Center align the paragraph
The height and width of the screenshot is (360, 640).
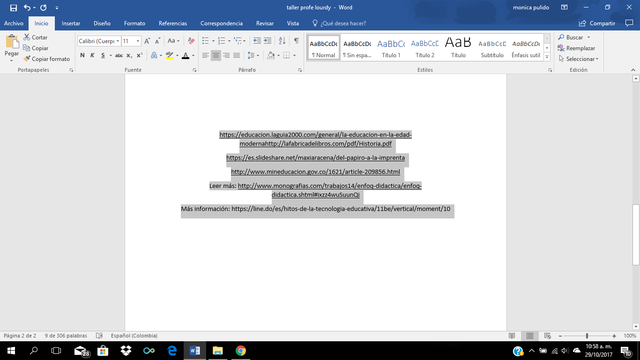216,56
